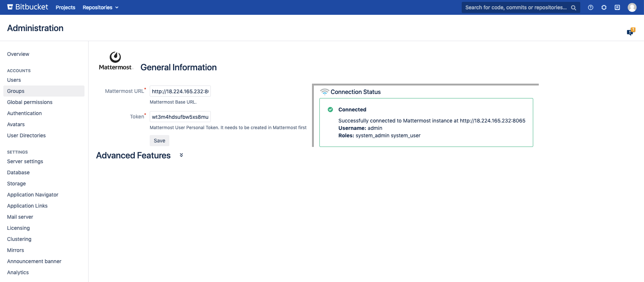Click the Mattermost URL input field

(180, 91)
